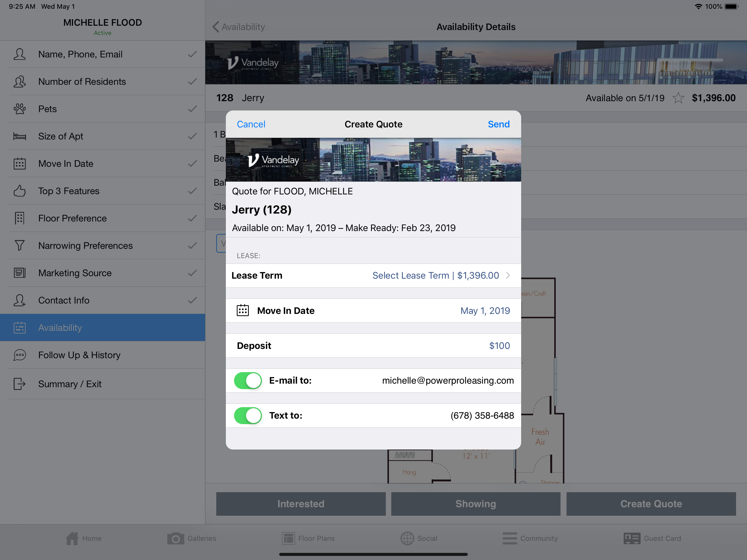Viewport: 747px width, 560px height.
Task: Tap the 'Availability Details' page title
Action: pos(476,27)
